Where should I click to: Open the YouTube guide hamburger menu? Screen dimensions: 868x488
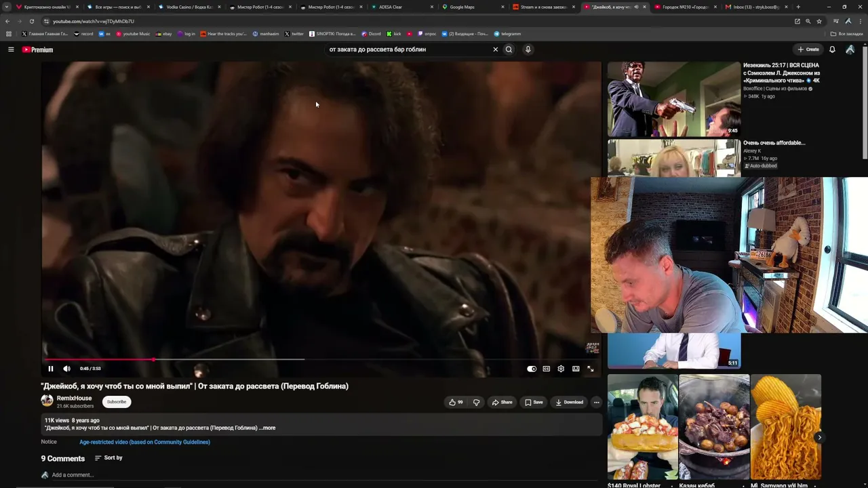click(x=11, y=49)
